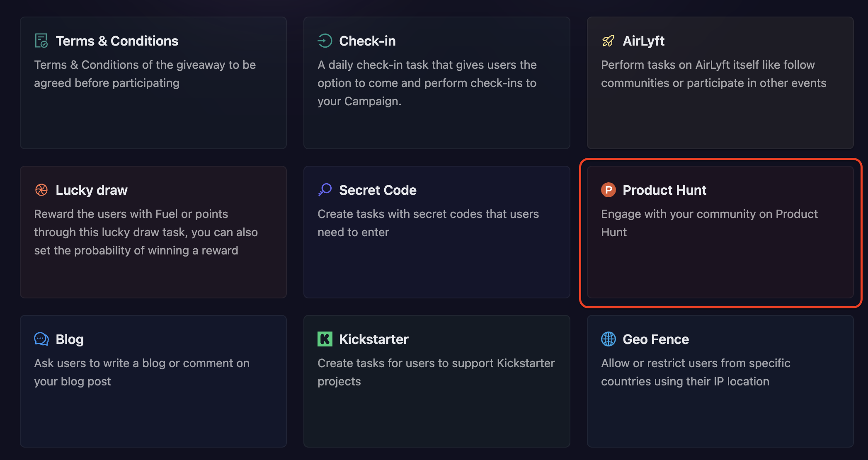Pick the Lucky draw task heading
Screen dimensions: 868x460
pyautogui.click(x=92, y=190)
